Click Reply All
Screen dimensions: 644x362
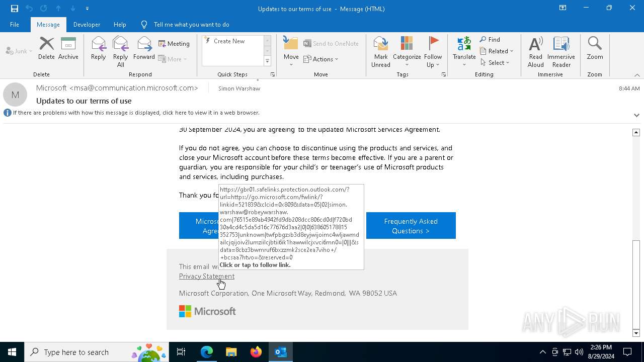point(120,51)
